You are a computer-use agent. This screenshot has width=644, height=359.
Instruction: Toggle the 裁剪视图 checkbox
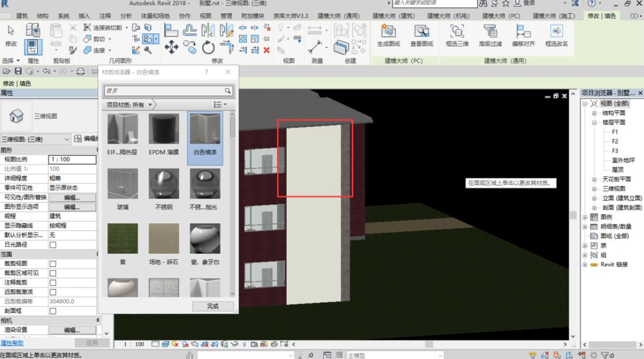[x=53, y=264]
